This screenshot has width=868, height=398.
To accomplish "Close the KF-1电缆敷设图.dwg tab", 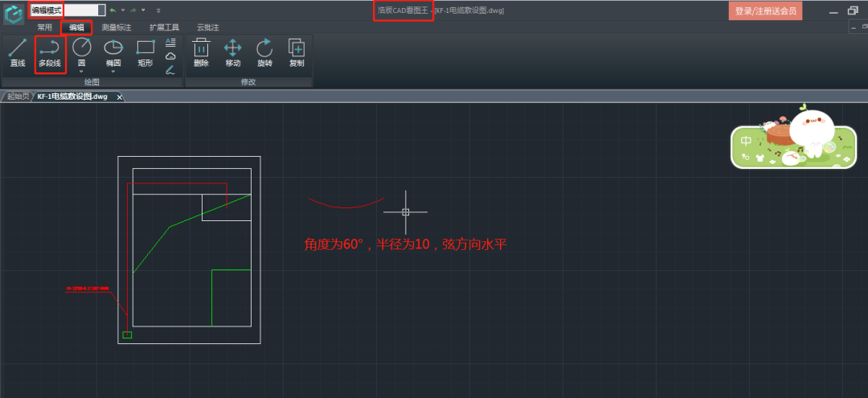I will pos(119,96).
